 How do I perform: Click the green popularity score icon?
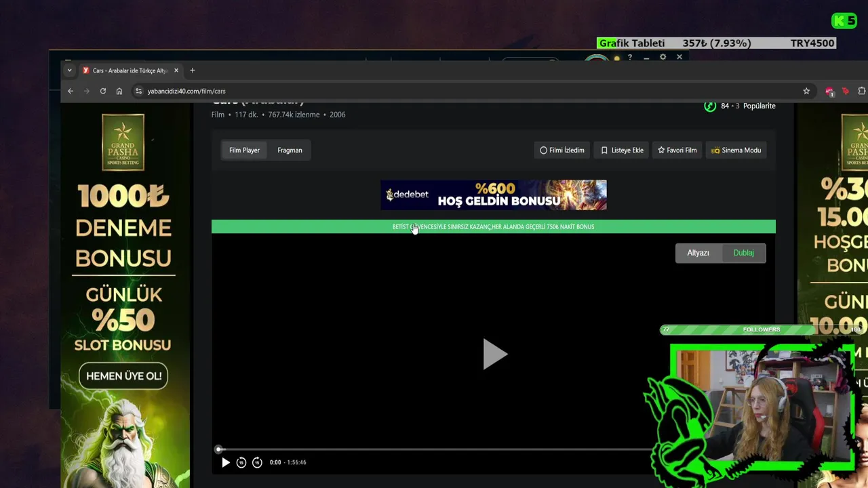tap(710, 106)
